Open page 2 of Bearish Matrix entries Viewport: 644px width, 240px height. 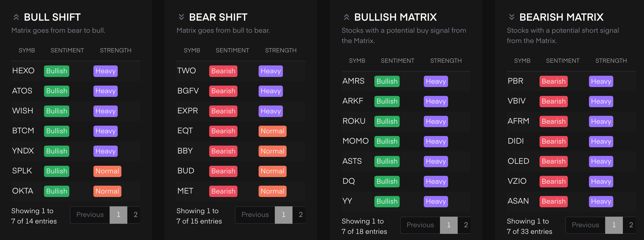[x=631, y=225]
